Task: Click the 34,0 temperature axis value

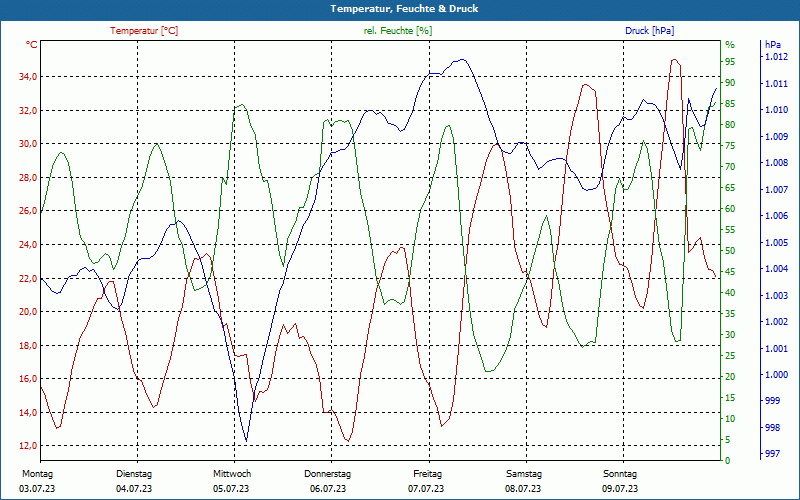Action: [x=28, y=77]
